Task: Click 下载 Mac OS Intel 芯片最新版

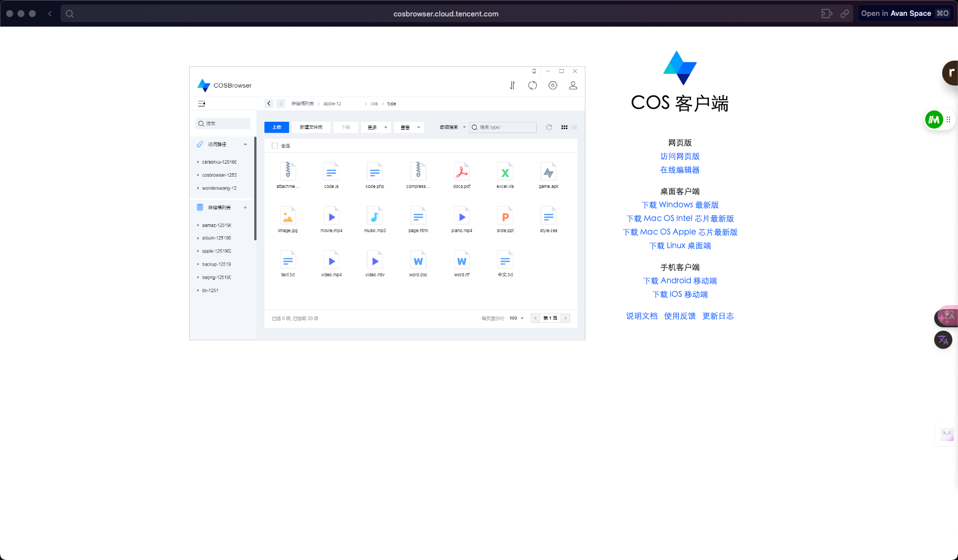Action: click(x=680, y=219)
